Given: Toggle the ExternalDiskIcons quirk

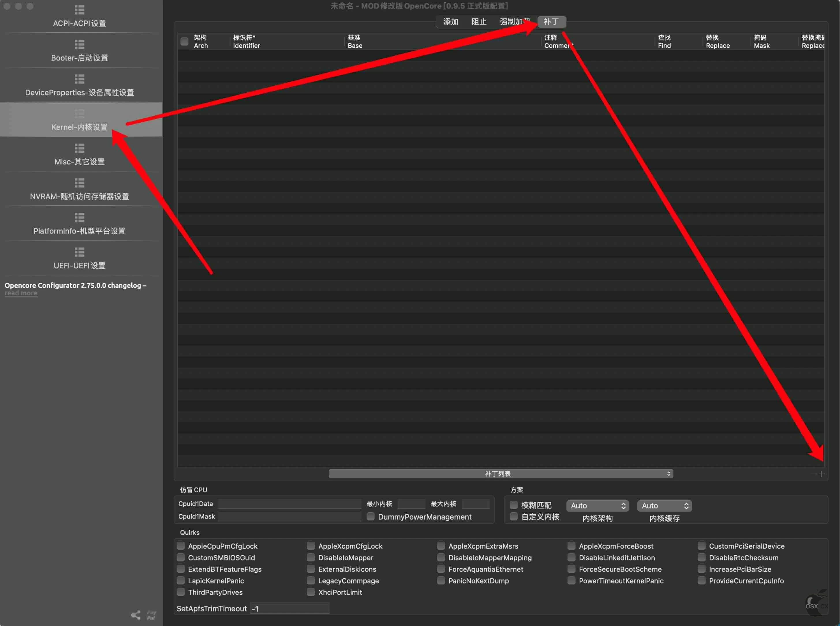Looking at the screenshot, I should click(311, 569).
